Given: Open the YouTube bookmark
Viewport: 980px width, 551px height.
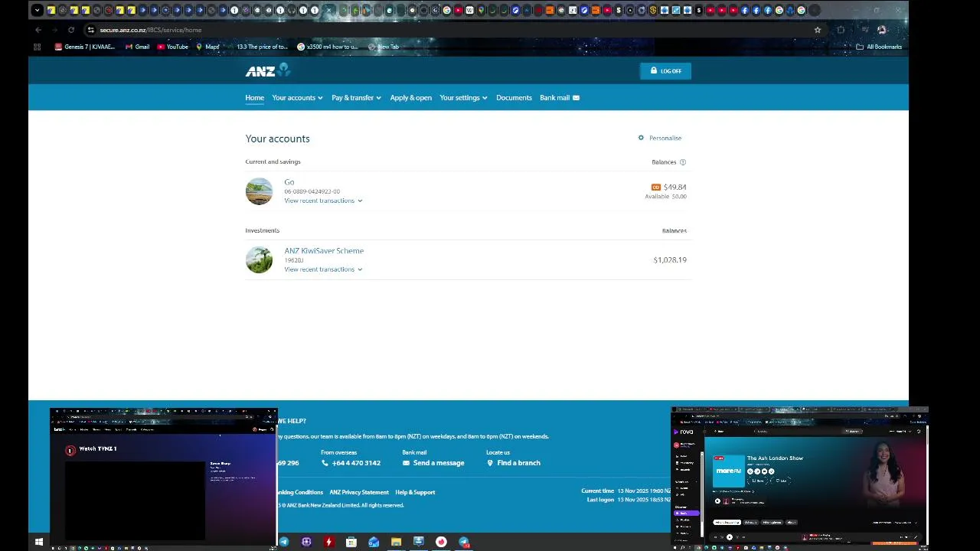Looking at the screenshot, I should pyautogui.click(x=172, y=47).
